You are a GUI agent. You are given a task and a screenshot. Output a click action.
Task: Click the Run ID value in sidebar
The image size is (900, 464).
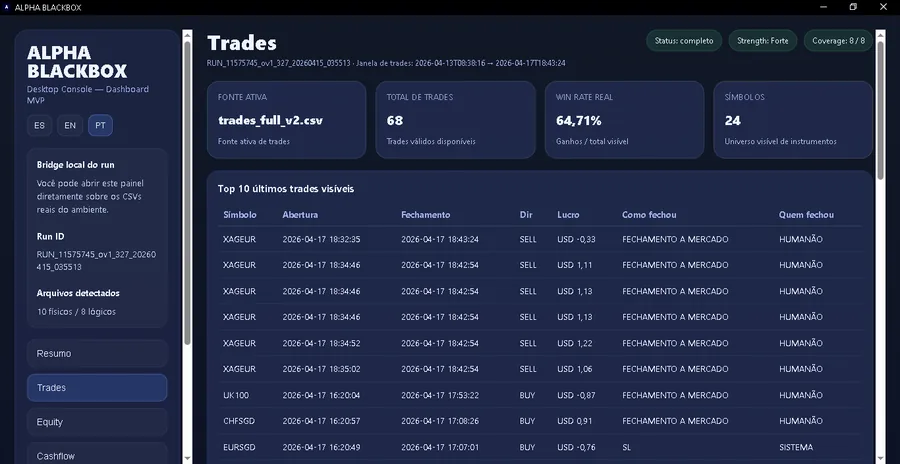(x=96, y=261)
